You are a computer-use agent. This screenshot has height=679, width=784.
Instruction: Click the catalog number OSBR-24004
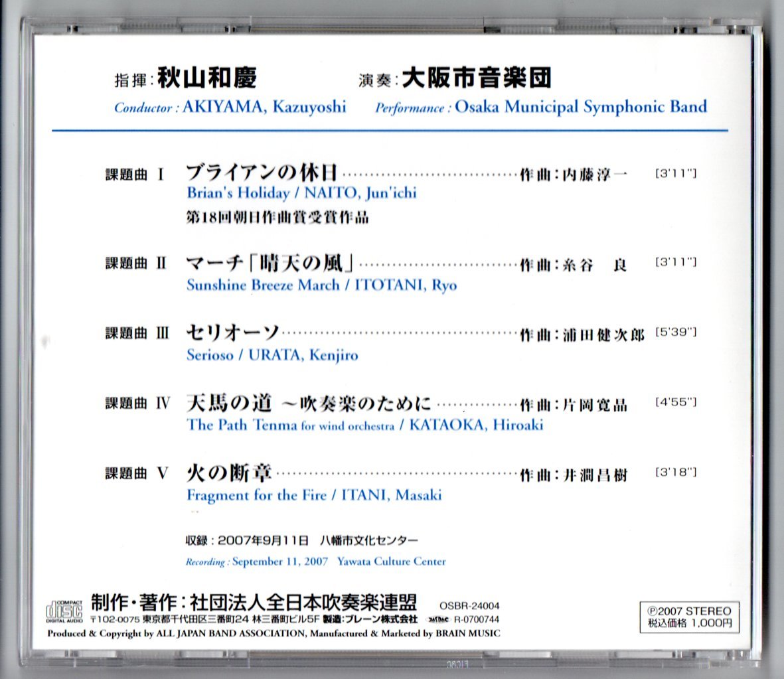pyautogui.click(x=470, y=606)
